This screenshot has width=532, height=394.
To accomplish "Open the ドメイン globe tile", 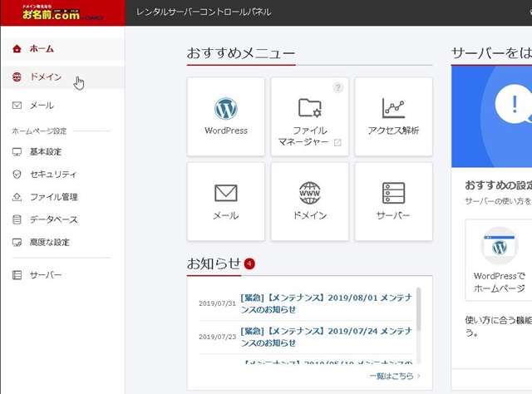I will coord(309,201).
